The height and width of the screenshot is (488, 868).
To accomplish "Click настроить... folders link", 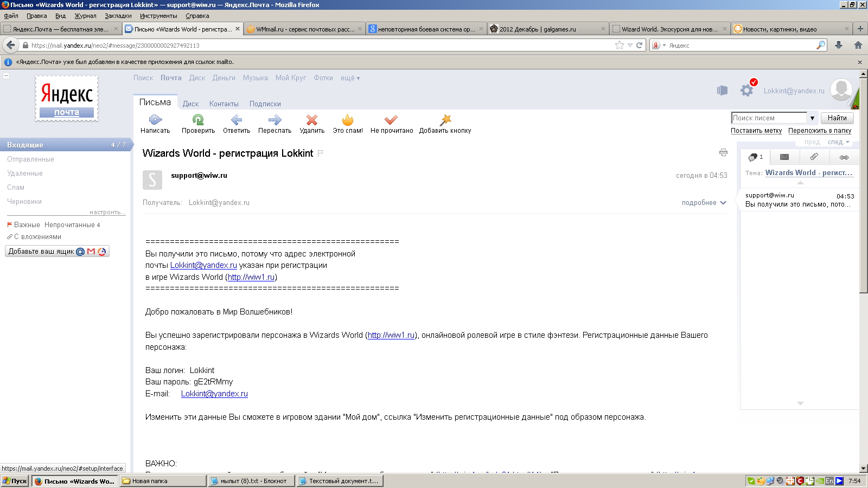I will [x=107, y=212].
